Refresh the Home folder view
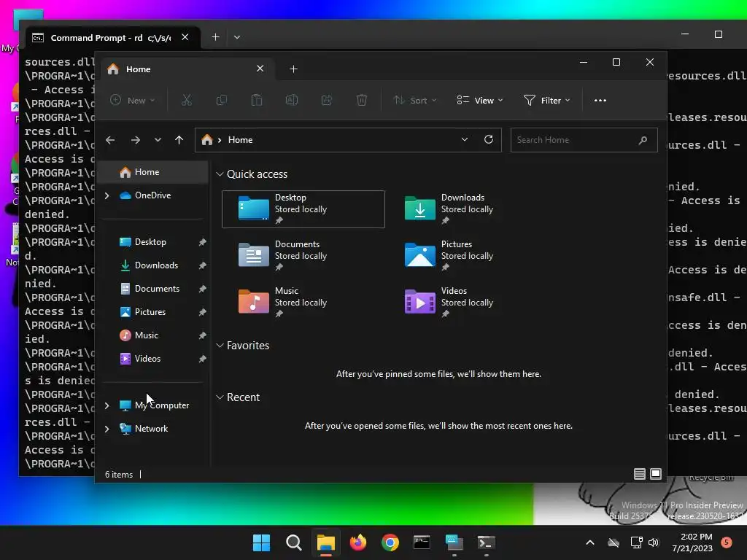Image resolution: width=747 pixels, height=560 pixels. coord(489,139)
